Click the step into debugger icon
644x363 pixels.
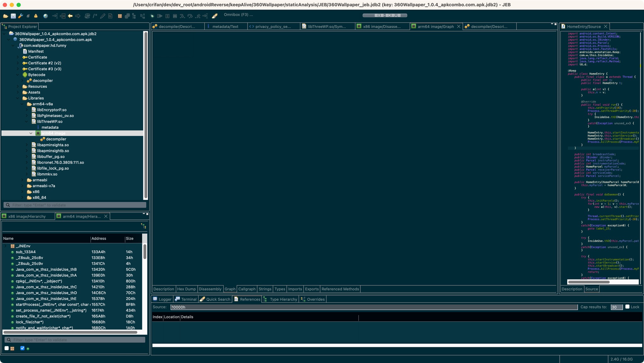pos(182,16)
